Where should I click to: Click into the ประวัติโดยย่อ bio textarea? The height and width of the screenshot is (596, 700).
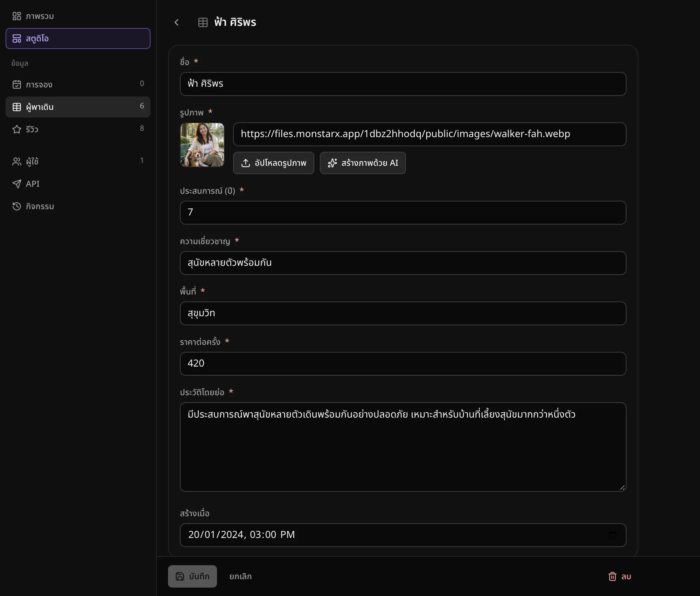403,447
